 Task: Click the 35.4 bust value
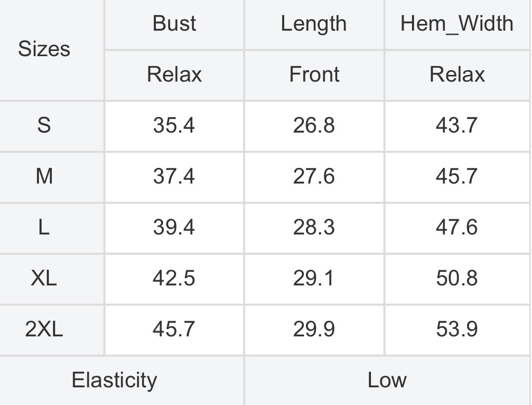tap(174, 125)
